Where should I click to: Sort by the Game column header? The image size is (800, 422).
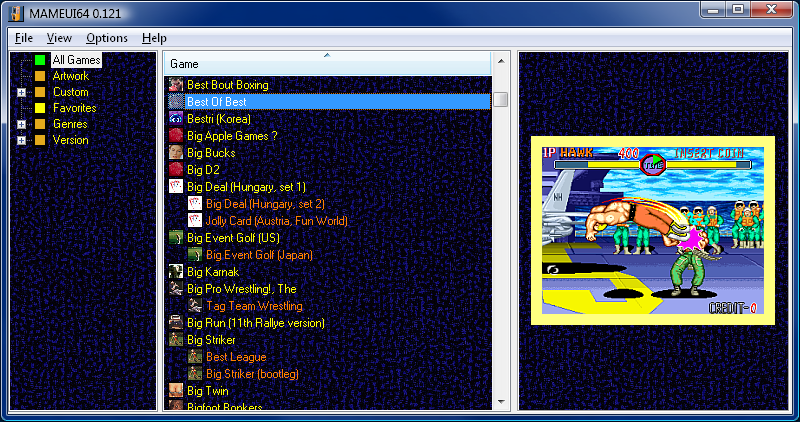[328, 63]
